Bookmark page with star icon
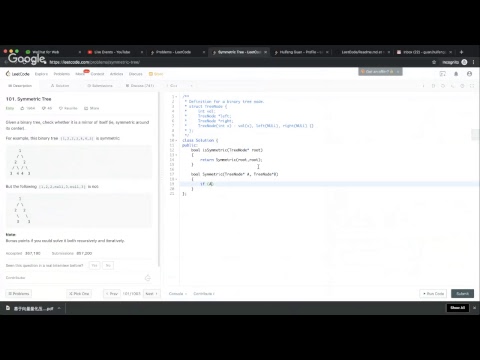Viewport: 480px width, 360px height. [434, 62]
